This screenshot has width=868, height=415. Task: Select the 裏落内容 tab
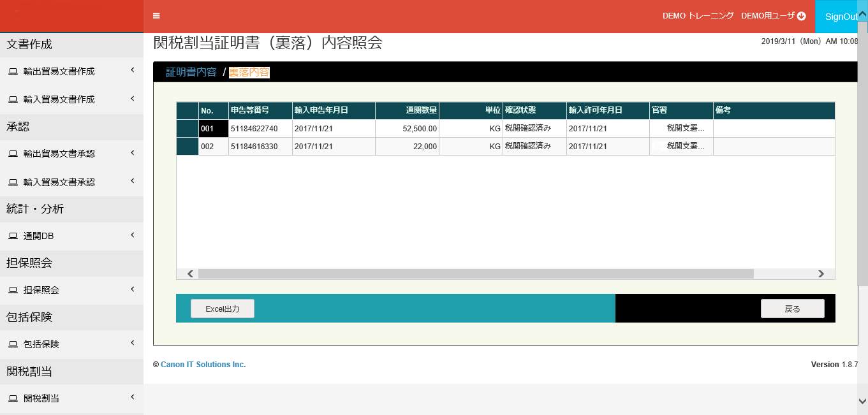pyautogui.click(x=249, y=72)
